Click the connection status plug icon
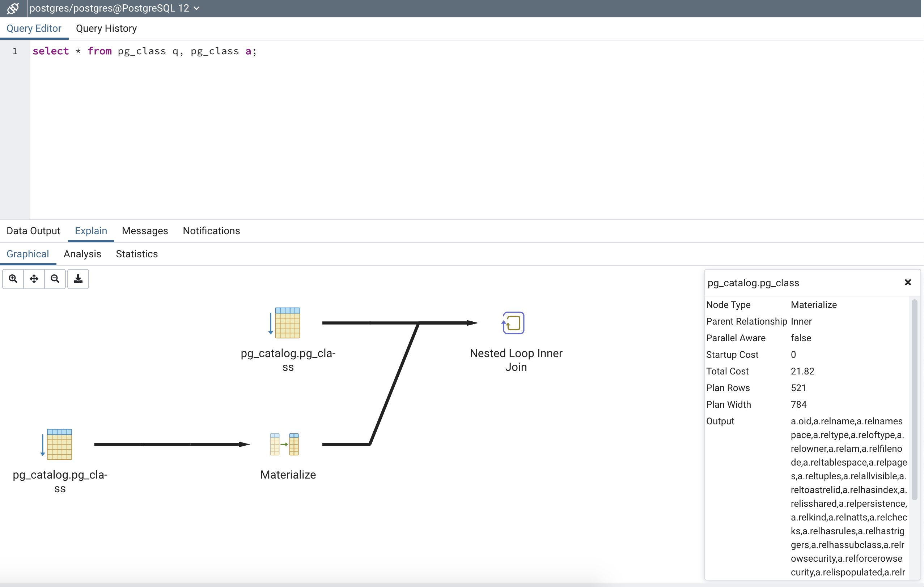 [13, 8]
